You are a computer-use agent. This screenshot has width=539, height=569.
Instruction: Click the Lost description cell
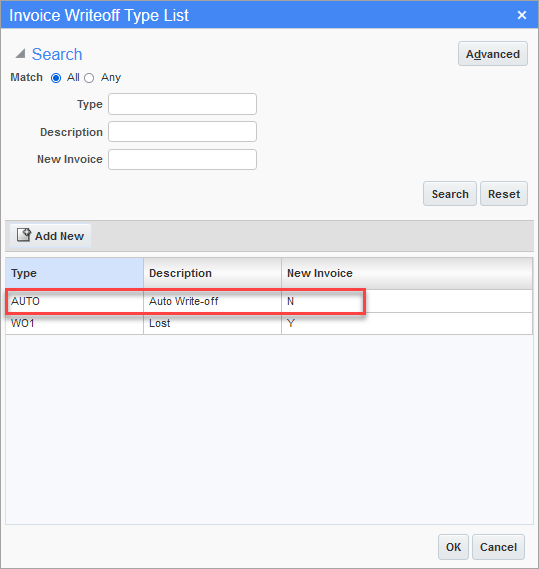click(x=212, y=323)
